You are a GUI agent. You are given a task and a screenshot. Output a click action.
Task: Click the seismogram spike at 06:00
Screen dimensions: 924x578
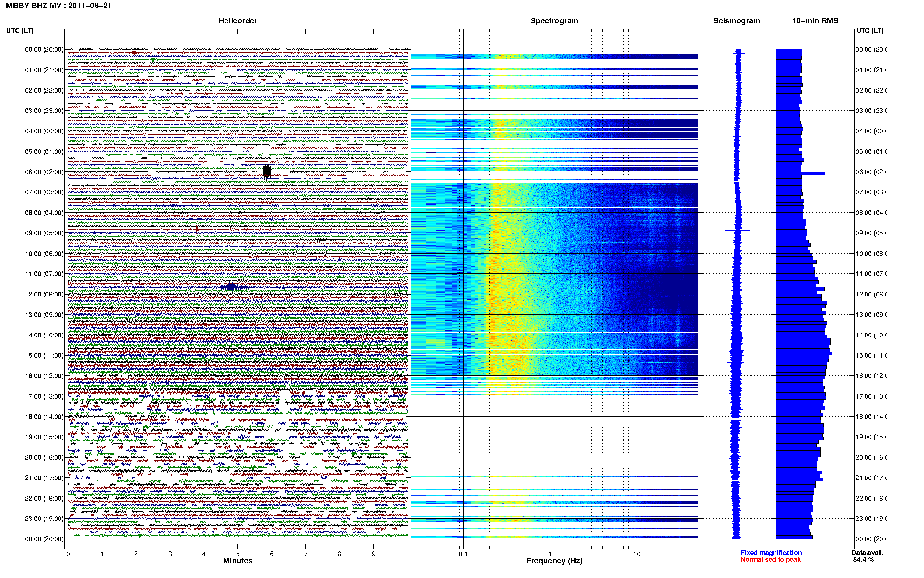(x=736, y=174)
